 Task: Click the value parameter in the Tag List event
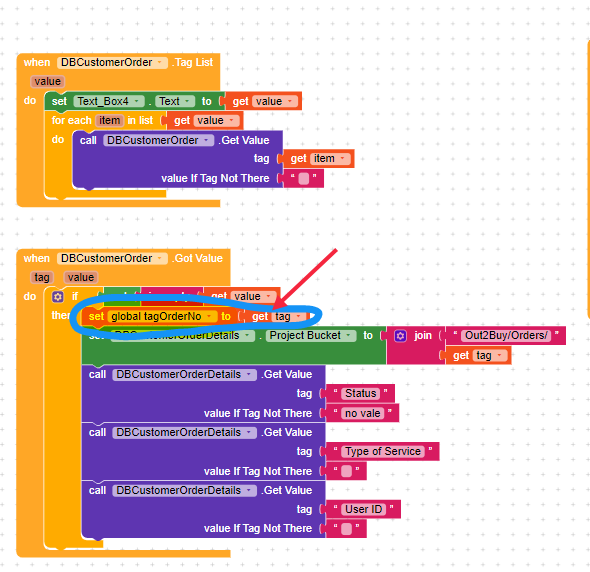click(x=47, y=82)
